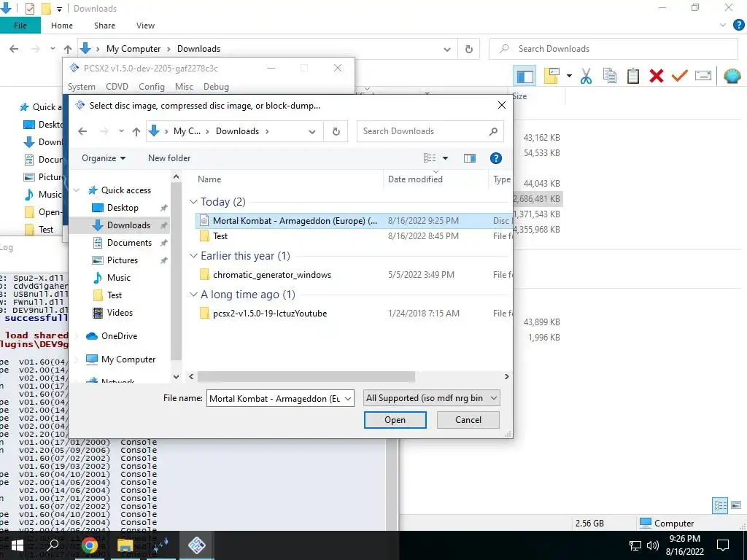Screen dimensions: 747x560
Task: Open the notification center icon
Action: pyautogui.click(x=723, y=545)
